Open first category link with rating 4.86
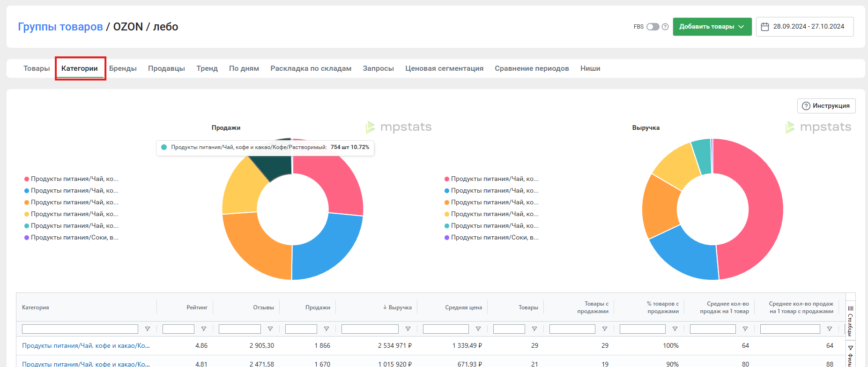Image resolution: width=868 pixels, height=367 pixels. (86, 345)
